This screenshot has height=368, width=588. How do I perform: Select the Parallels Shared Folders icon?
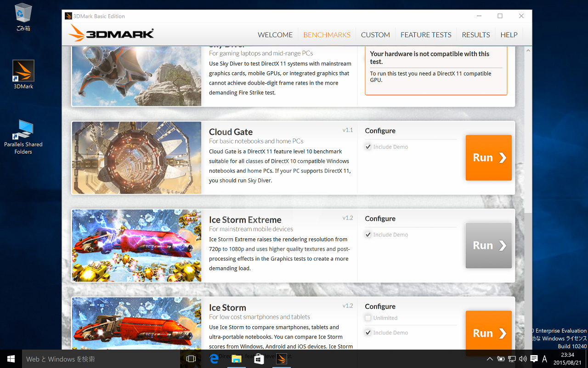pyautogui.click(x=23, y=137)
